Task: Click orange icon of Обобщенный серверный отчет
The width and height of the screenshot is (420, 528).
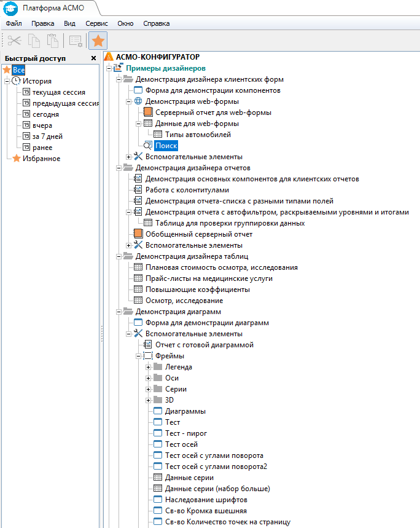Action: click(138, 234)
